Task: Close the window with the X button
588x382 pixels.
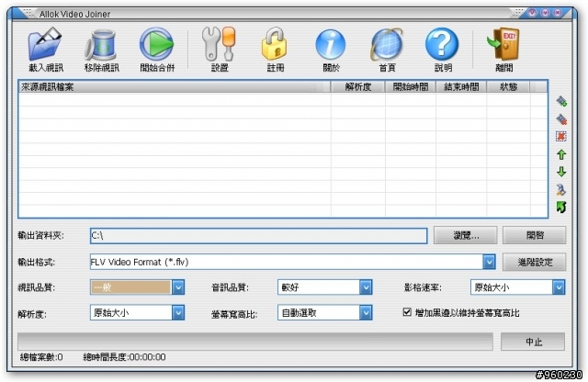Action: (558, 13)
